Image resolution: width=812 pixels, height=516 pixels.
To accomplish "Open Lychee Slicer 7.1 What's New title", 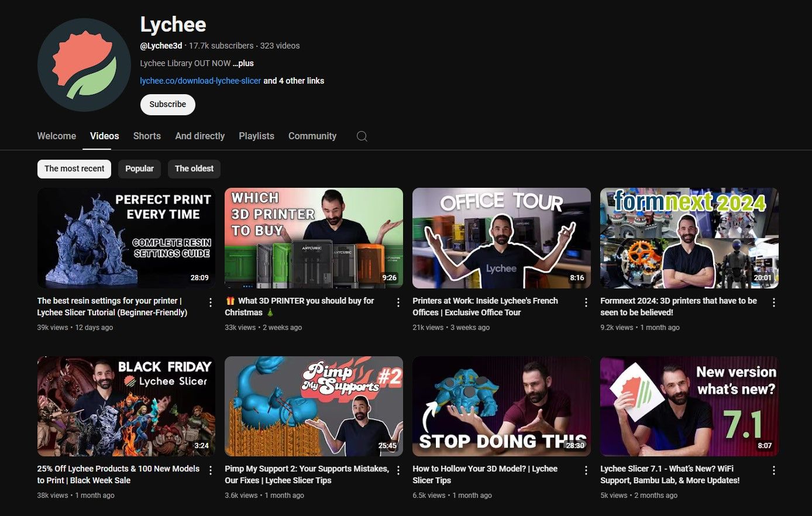I will click(x=670, y=474).
